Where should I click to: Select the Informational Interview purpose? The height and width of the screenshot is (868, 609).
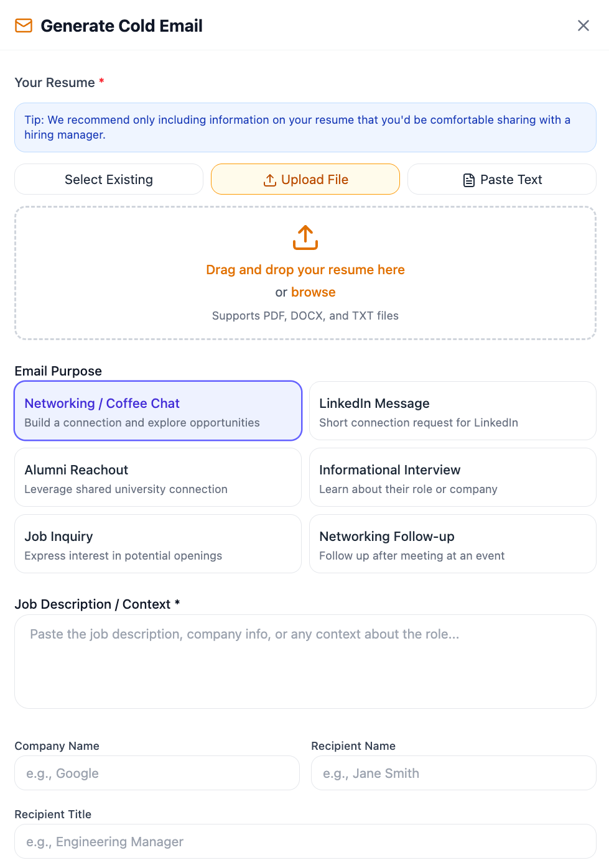click(x=453, y=478)
